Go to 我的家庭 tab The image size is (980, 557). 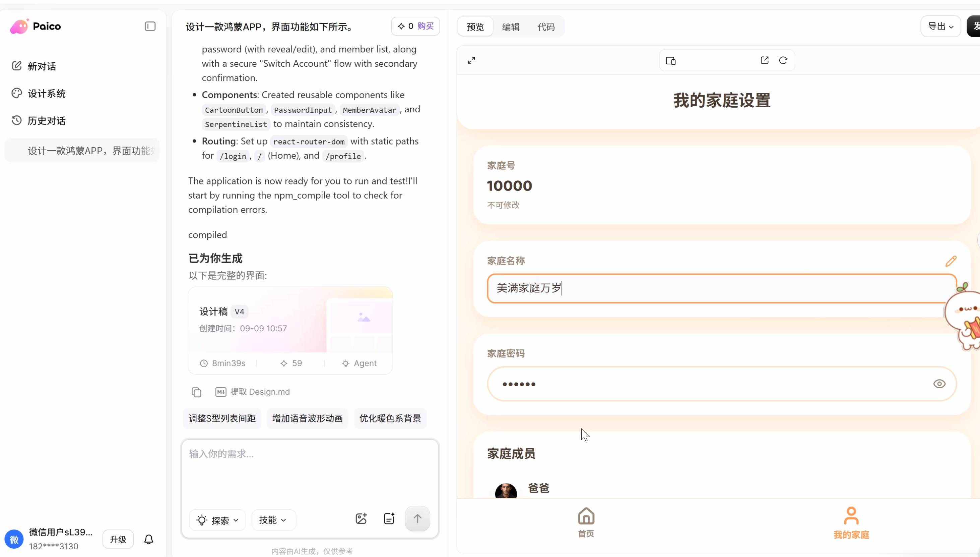click(x=851, y=522)
